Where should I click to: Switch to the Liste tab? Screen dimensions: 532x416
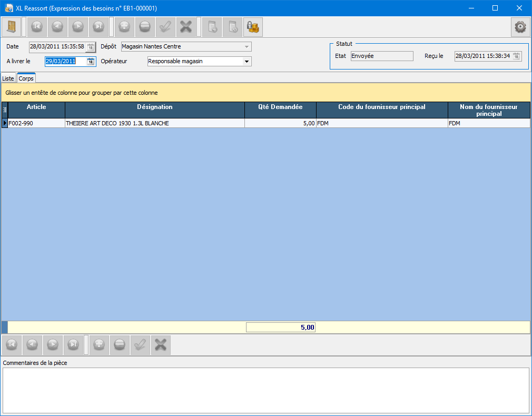coord(8,78)
